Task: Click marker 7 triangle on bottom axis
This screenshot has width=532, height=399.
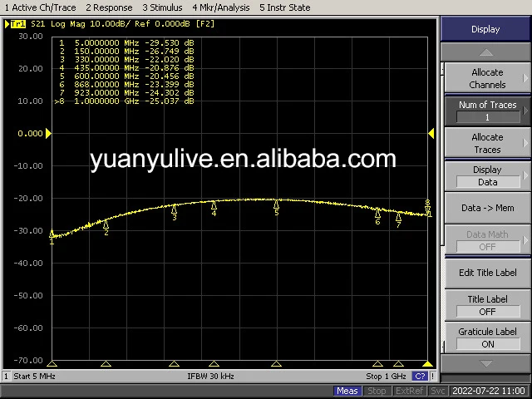Action: (398, 364)
